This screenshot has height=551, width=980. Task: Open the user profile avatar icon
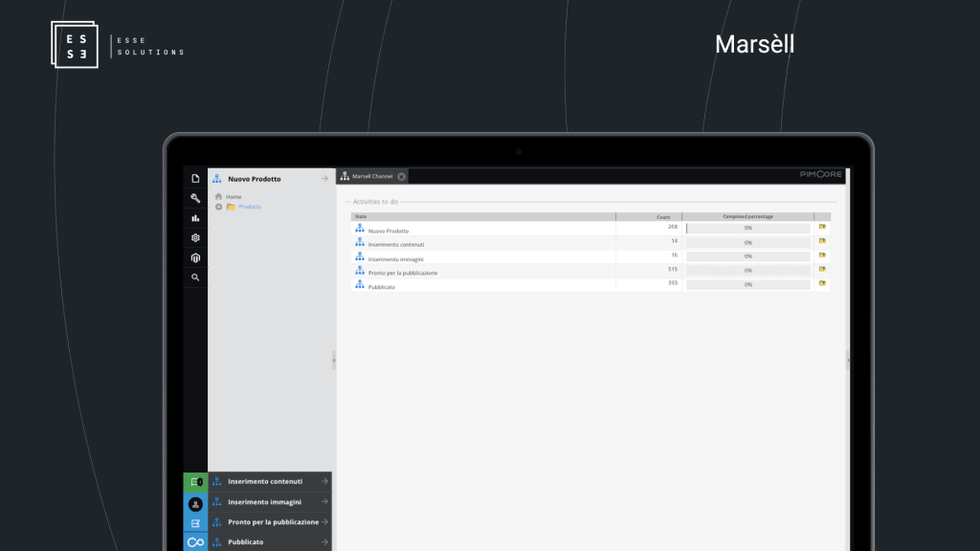195,504
